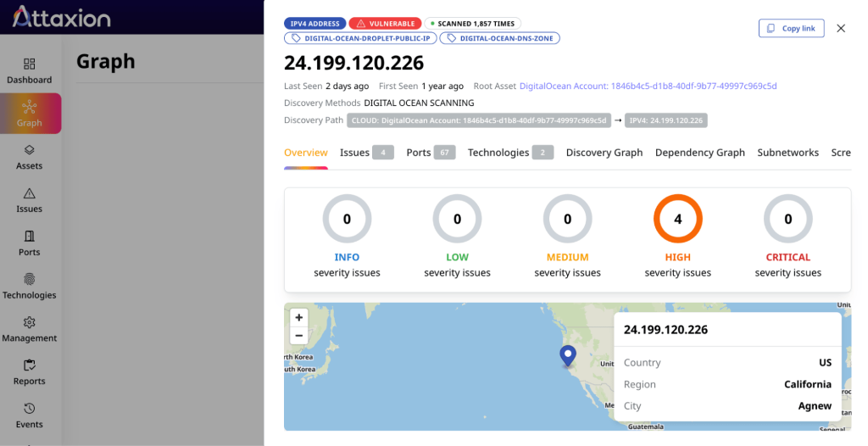The height and width of the screenshot is (446, 868).
Task: Open the Assets sidebar icon
Action: click(x=30, y=149)
